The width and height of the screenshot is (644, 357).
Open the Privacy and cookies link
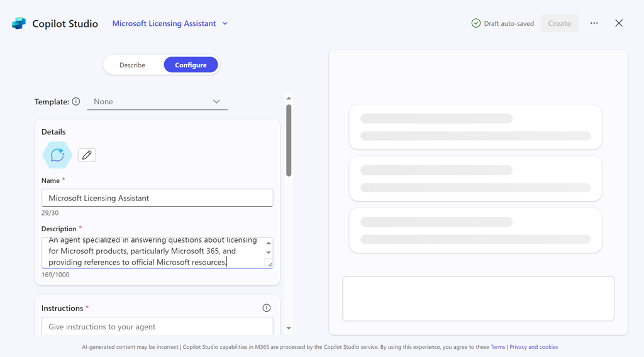point(533,347)
